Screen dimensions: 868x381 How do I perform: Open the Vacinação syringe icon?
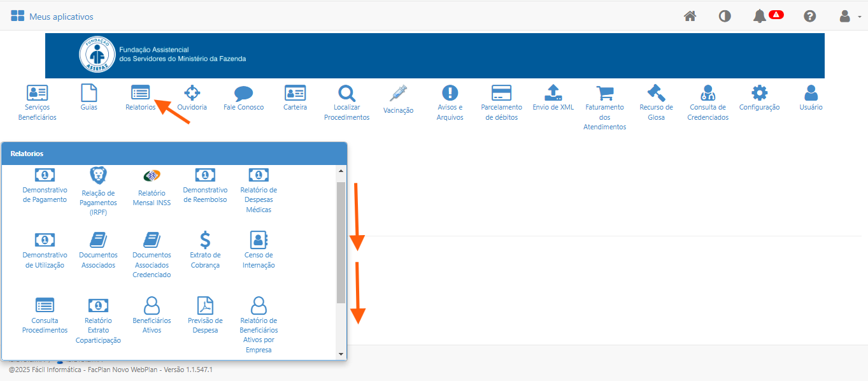pyautogui.click(x=399, y=99)
